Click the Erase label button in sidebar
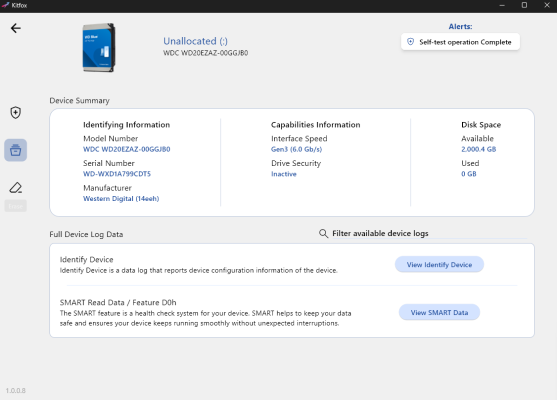The height and width of the screenshot is (400, 557). coord(16,206)
